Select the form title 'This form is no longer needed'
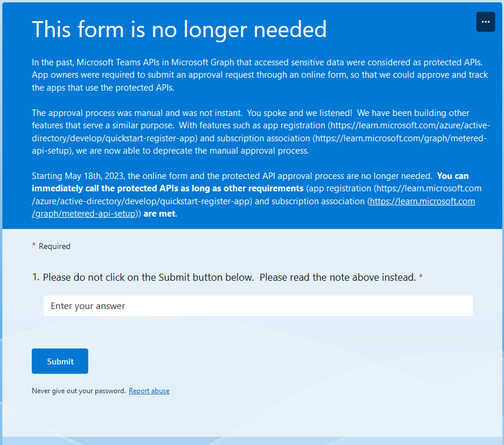 pos(179,29)
